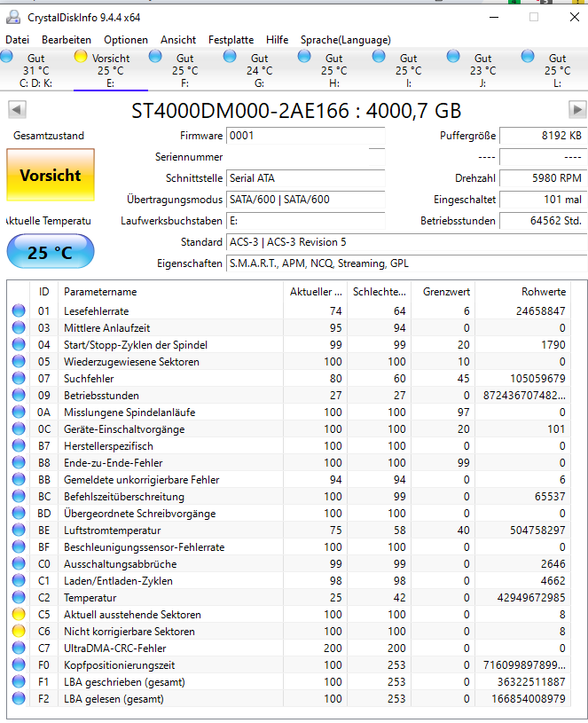Viewport: 588px width, 723px height.
Task: Click status orb of Ausschaltungsabbrüche row
Action: tap(19, 564)
